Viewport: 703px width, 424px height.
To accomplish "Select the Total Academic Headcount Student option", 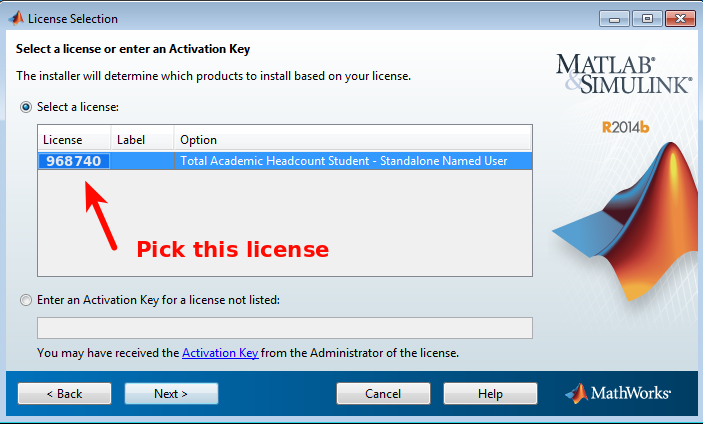I will 343,161.
